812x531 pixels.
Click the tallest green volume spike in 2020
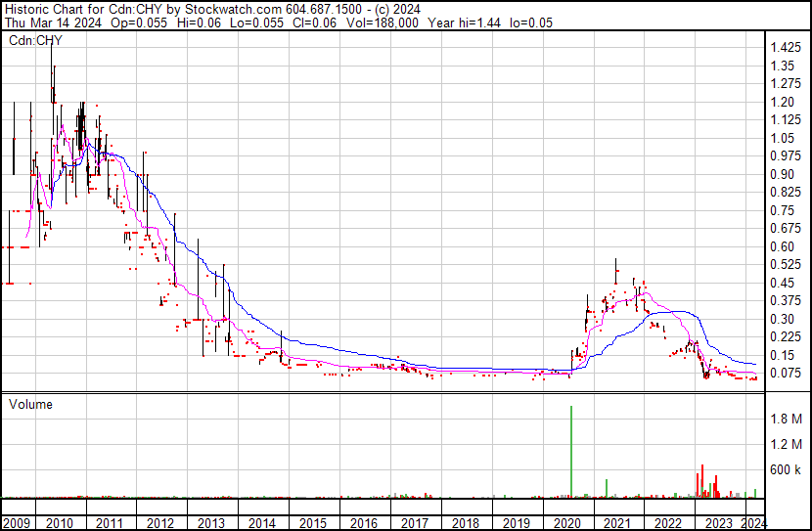click(x=570, y=450)
